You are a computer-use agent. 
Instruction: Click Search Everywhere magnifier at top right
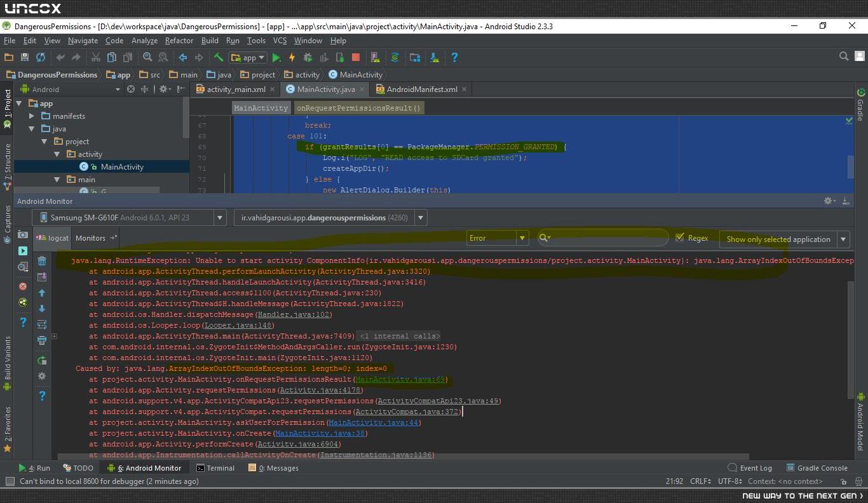[x=844, y=57]
